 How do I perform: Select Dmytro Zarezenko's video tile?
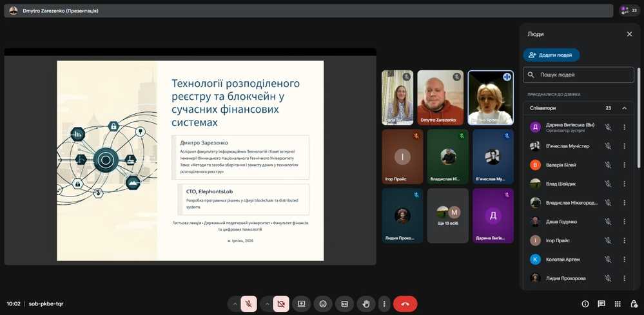point(440,97)
